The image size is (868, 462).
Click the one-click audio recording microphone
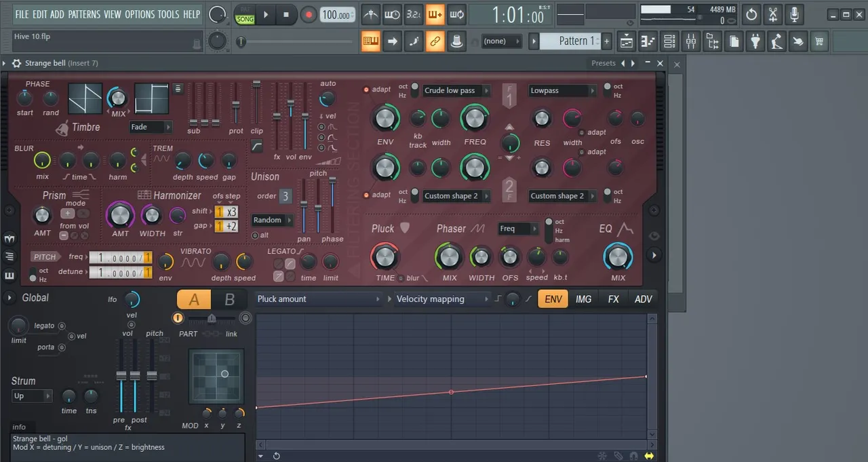tap(794, 14)
